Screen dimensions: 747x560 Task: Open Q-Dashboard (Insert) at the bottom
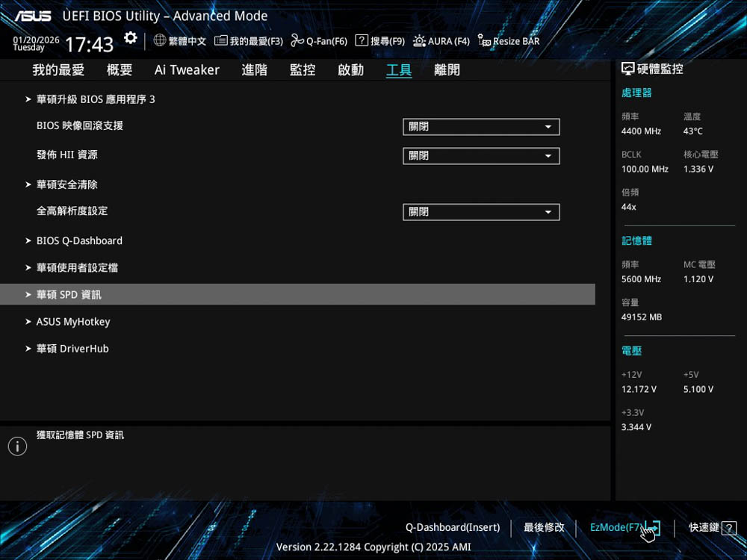pos(453,528)
